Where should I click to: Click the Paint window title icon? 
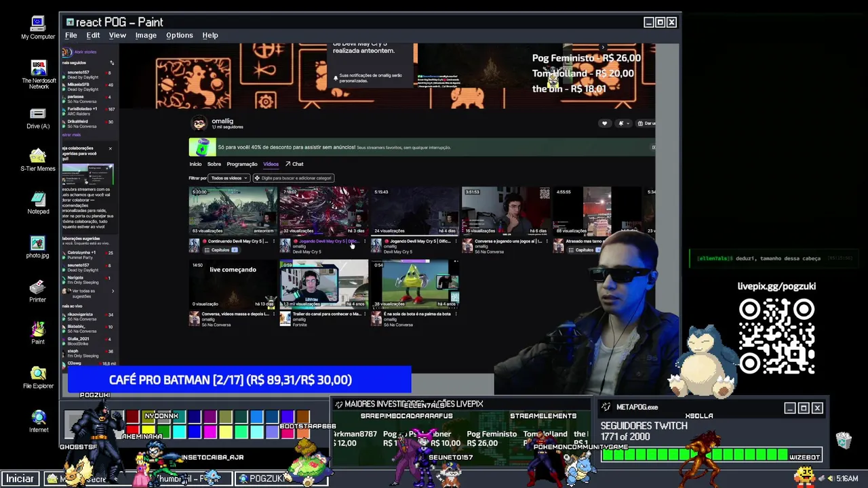click(70, 22)
